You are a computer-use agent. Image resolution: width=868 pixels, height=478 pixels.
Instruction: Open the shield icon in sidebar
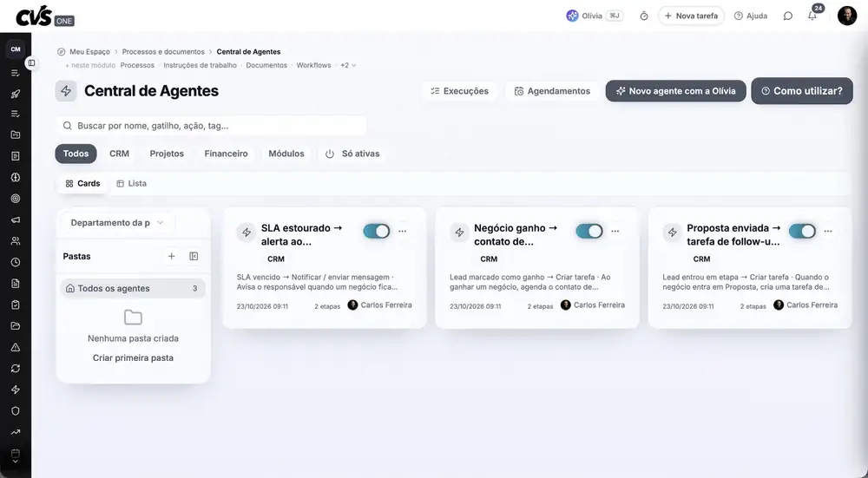click(x=16, y=411)
